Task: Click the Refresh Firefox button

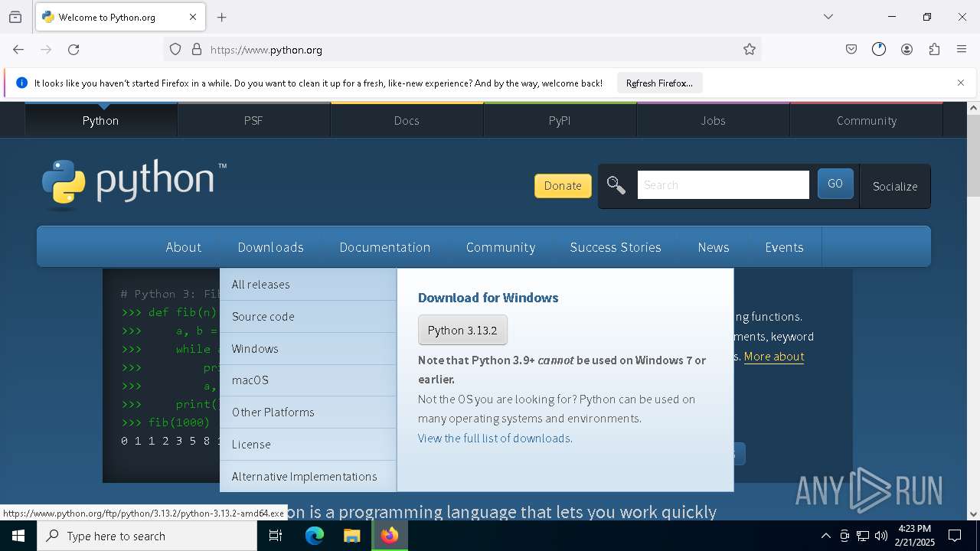Action: (659, 83)
